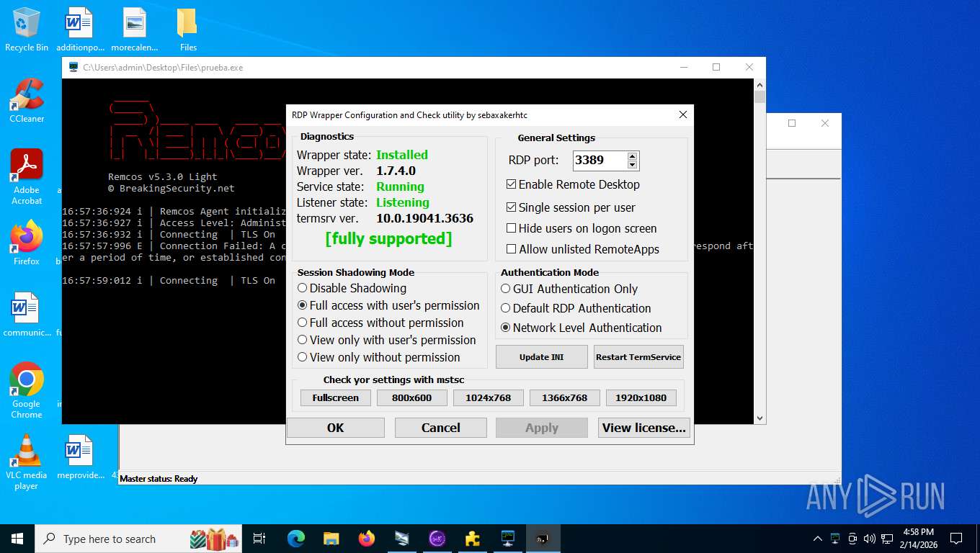The image size is (980, 553).
Task: Open the View license dialog
Action: tap(644, 428)
